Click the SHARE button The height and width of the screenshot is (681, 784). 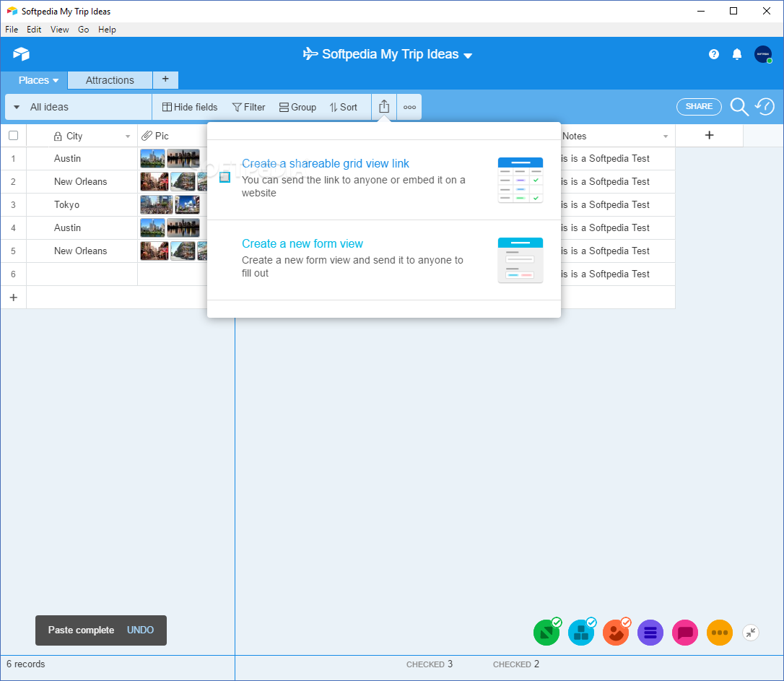pos(699,106)
